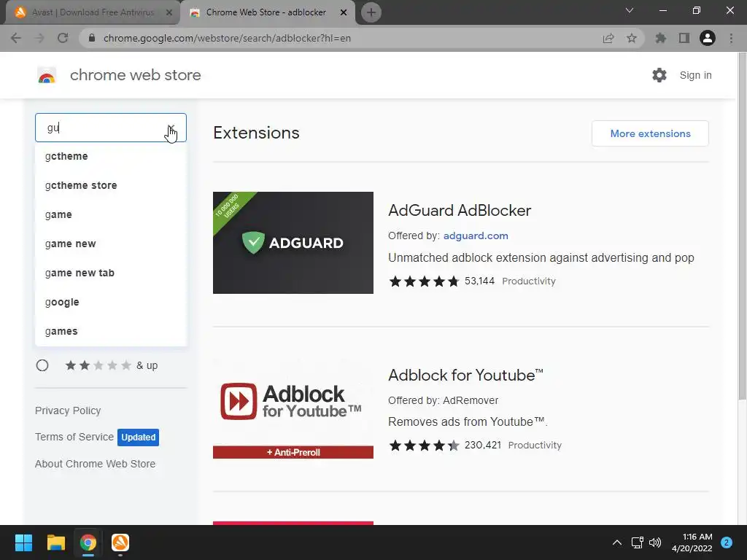Choose suggestion 'gctheme'

click(x=111, y=156)
